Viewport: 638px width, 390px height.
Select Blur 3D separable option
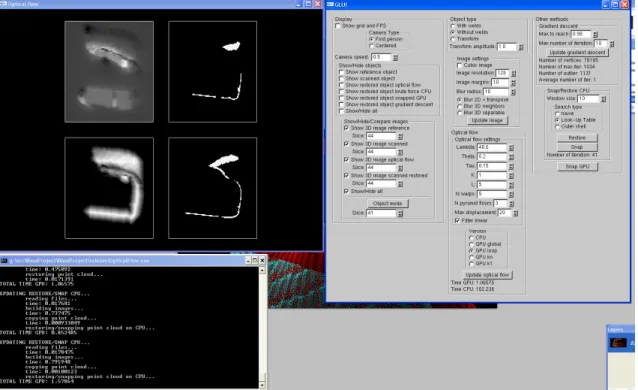coord(460,112)
